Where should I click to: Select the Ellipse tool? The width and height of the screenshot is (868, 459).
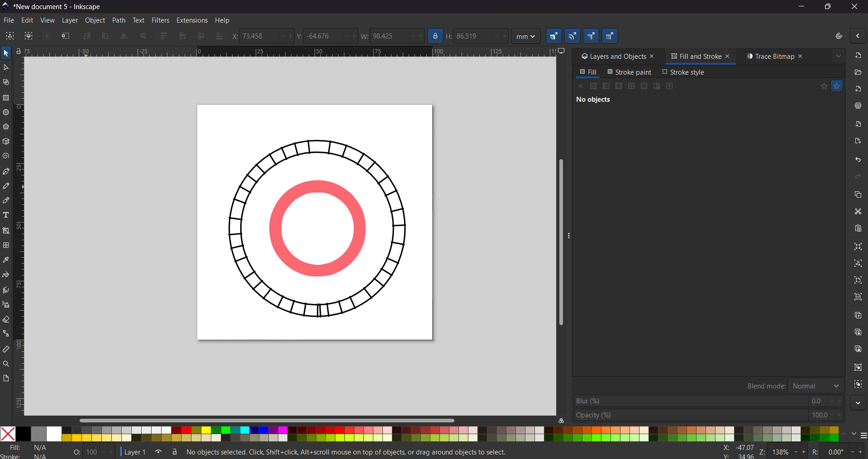6,112
